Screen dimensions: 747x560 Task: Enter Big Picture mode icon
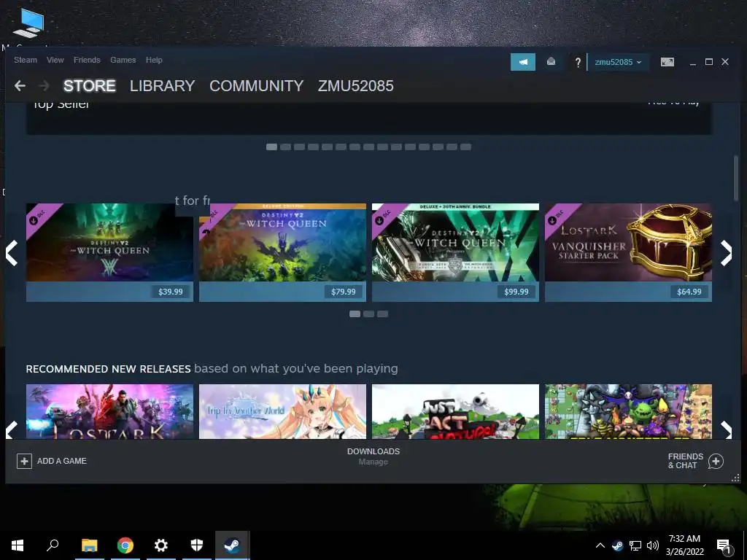[667, 62]
